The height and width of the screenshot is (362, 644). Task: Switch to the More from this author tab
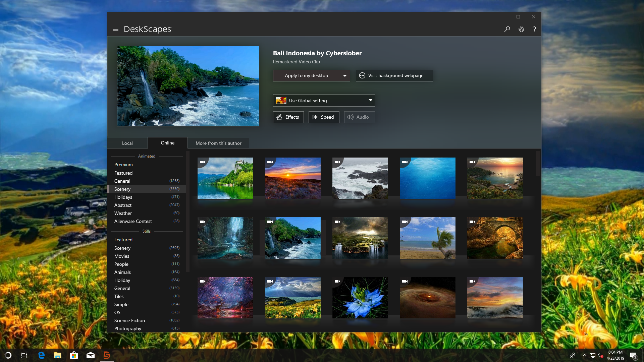click(x=218, y=143)
